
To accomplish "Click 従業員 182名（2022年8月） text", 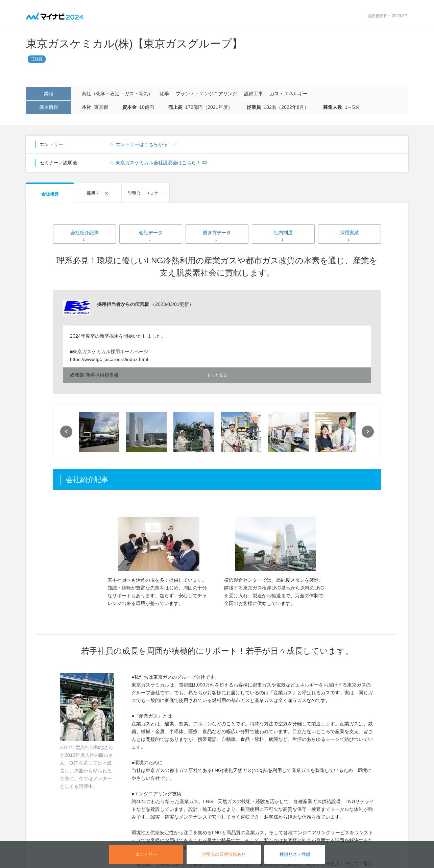I will click(278, 107).
